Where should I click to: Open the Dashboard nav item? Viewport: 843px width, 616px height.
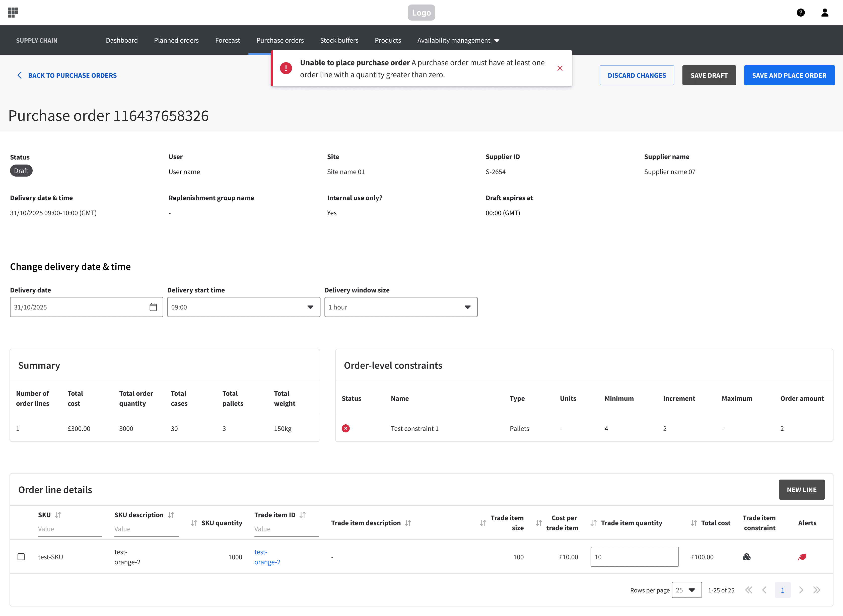click(122, 40)
